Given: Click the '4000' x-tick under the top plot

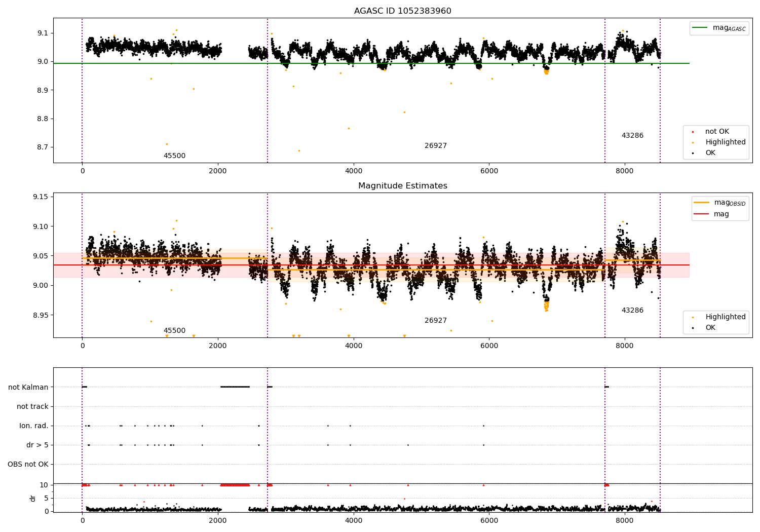Looking at the screenshot, I should click(354, 171).
